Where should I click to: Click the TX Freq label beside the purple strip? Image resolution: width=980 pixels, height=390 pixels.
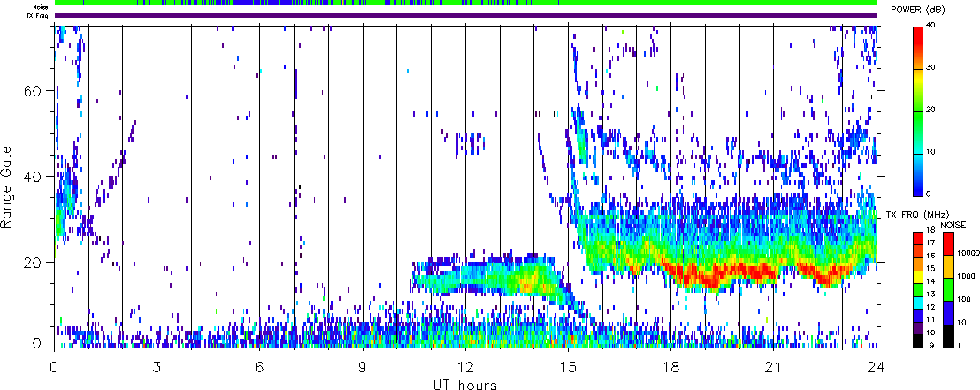(39, 16)
